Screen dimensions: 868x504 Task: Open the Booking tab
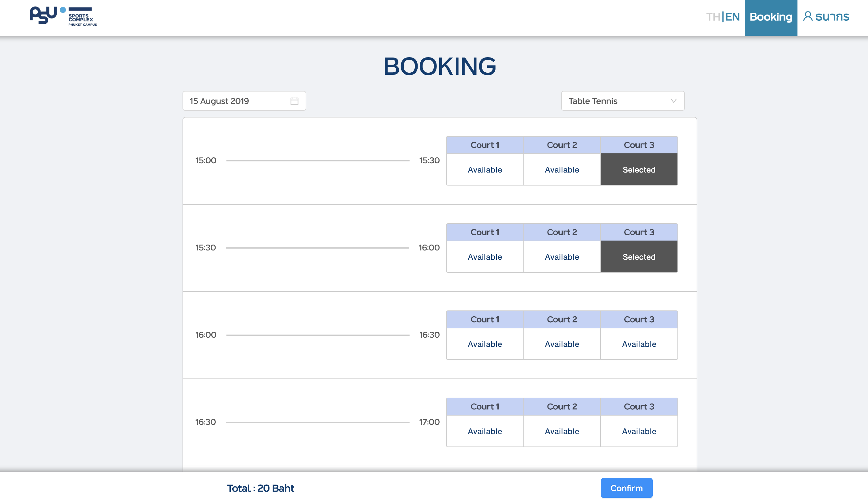pyautogui.click(x=771, y=18)
